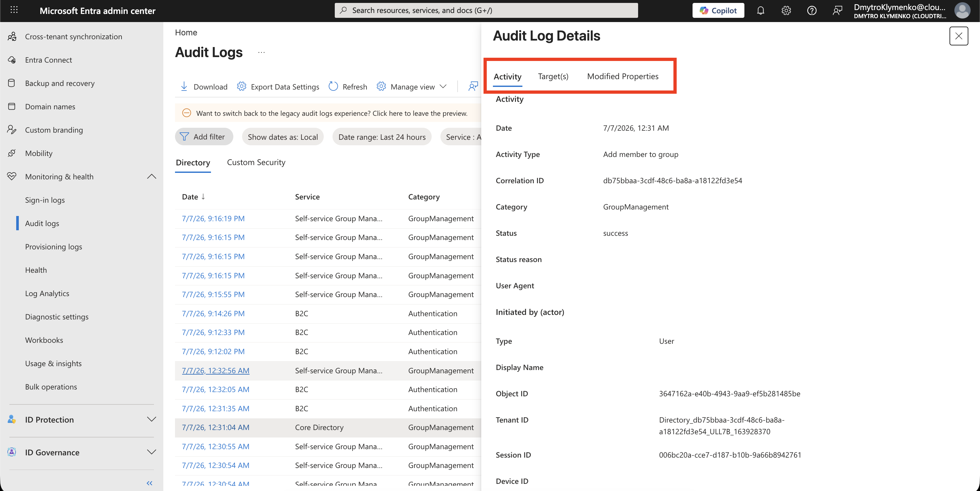
Task: Open the user account avatar
Action: (962, 11)
